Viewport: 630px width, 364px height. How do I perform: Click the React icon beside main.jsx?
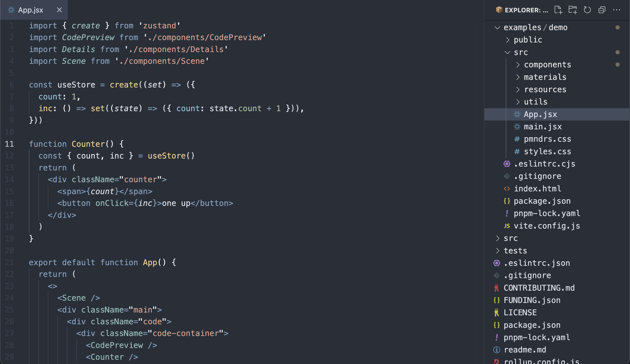pyautogui.click(x=517, y=127)
